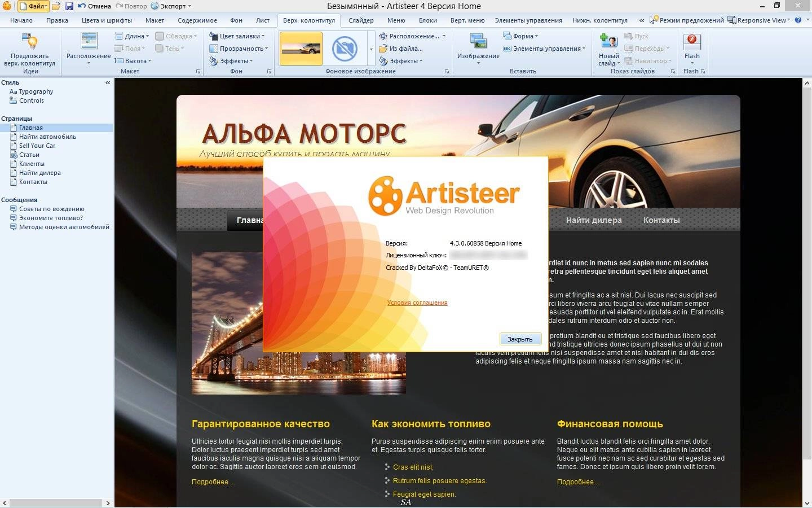812x508 pixels.
Task: Open the Высота dropdown
Action: tap(133, 61)
